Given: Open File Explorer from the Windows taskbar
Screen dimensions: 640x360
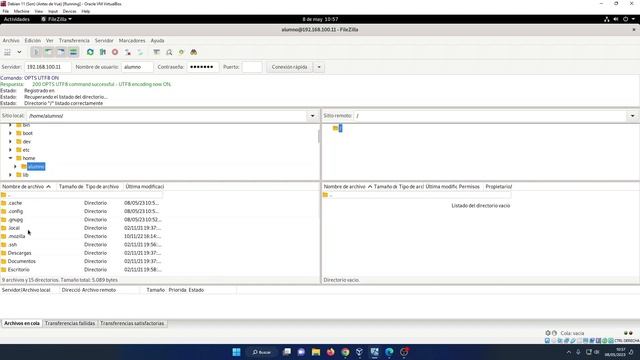Looking at the screenshot, I should 316,352.
